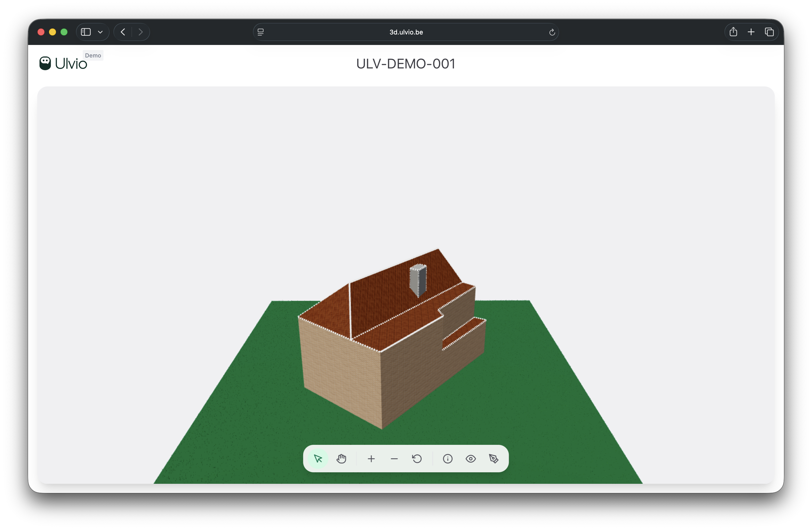Click the Demo badge
Screen dimensions: 812x530
(x=93, y=55)
